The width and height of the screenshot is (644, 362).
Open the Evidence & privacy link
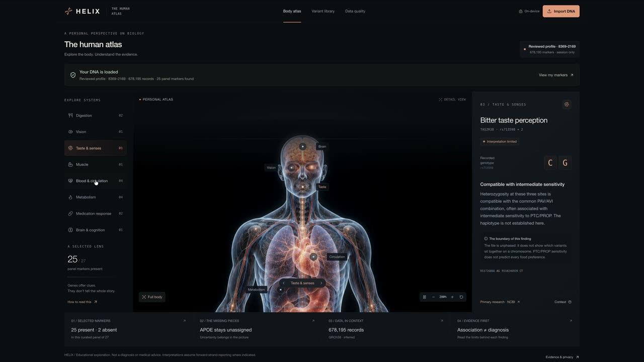[562, 357]
